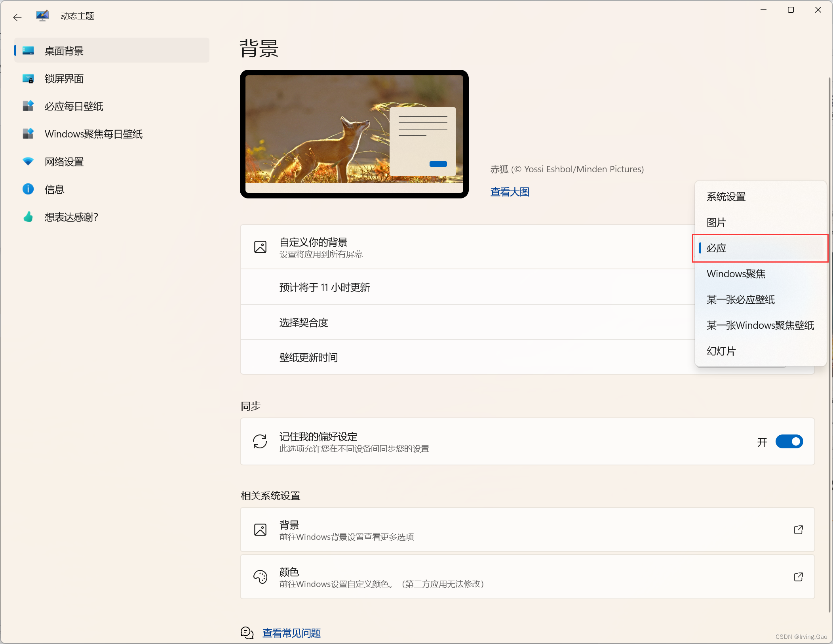Image resolution: width=833 pixels, height=644 pixels.
Task: Open 查看大图 link
Action: (510, 192)
